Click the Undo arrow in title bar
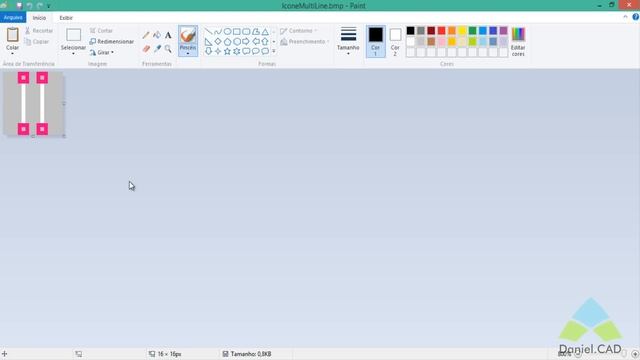The image size is (640, 360). tap(29, 6)
